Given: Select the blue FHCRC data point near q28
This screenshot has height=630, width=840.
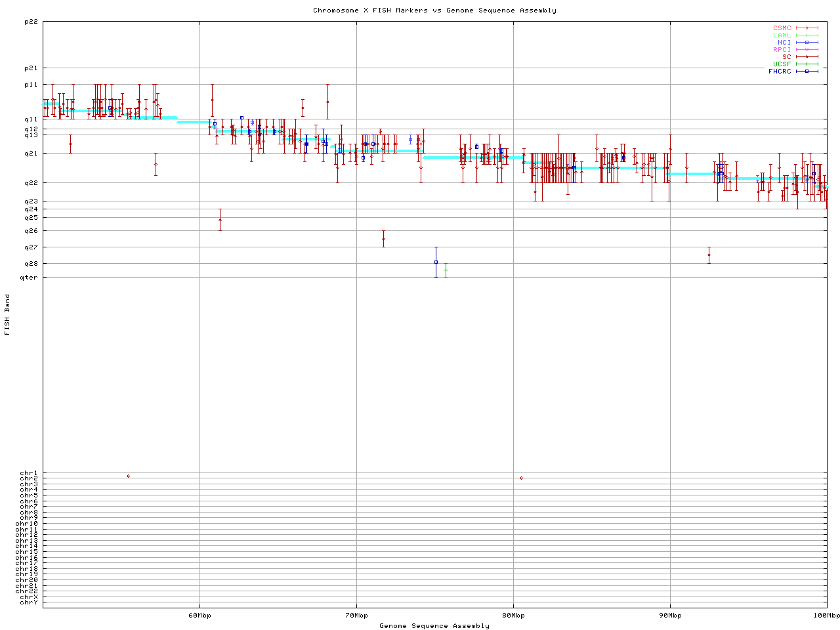Looking at the screenshot, I should (436, 262).
